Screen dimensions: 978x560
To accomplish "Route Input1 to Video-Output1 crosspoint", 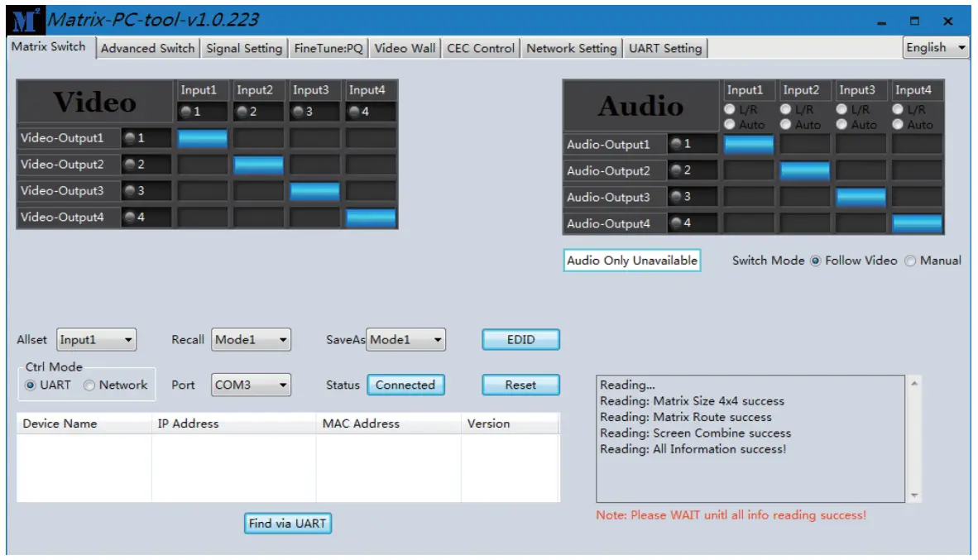I will pos(202,138).
